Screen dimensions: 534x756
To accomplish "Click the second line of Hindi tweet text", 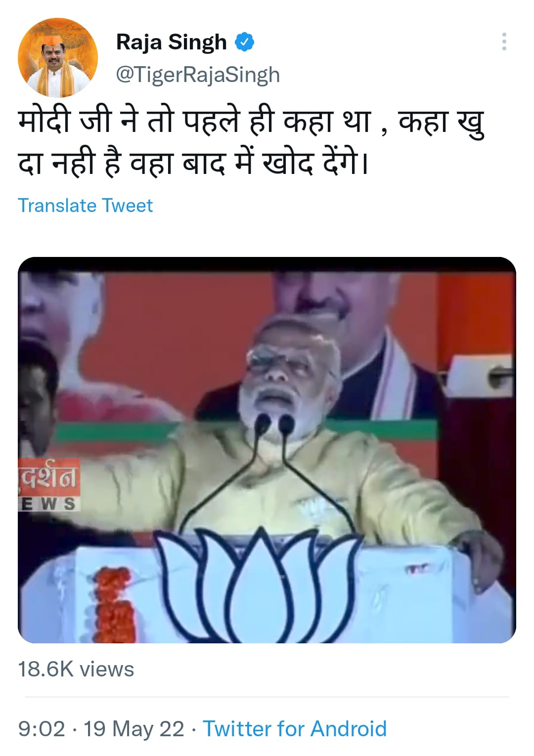I will pyautogui.click(x=193, y=163).
